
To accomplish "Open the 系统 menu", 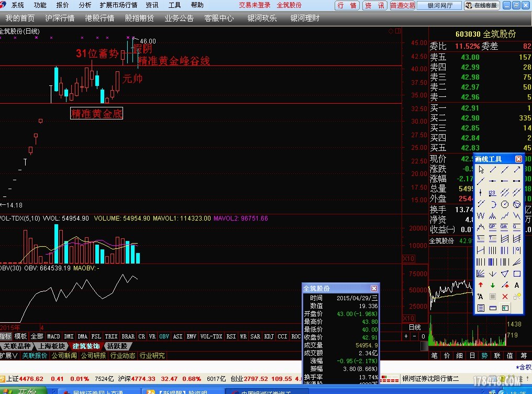I will click(17, 5).
